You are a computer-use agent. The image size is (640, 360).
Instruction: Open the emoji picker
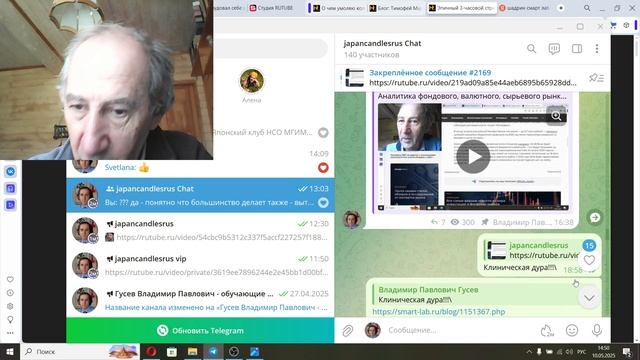click(x=572, y=331)
